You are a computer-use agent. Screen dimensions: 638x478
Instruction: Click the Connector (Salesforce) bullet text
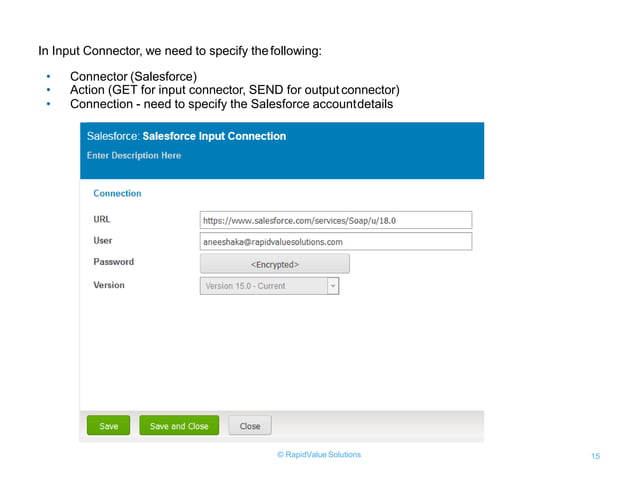(133, 77)
